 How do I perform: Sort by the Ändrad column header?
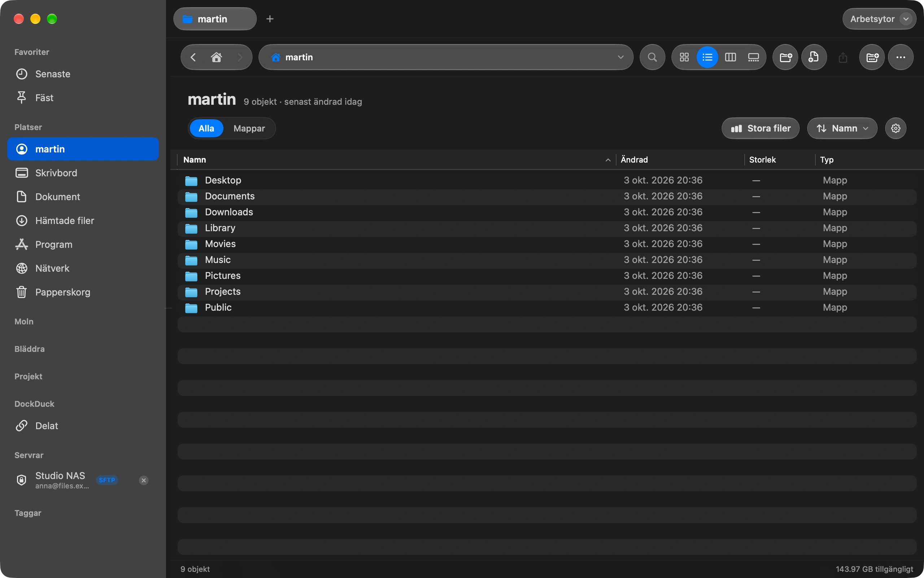pyautogui.click(x=680, y=160)
